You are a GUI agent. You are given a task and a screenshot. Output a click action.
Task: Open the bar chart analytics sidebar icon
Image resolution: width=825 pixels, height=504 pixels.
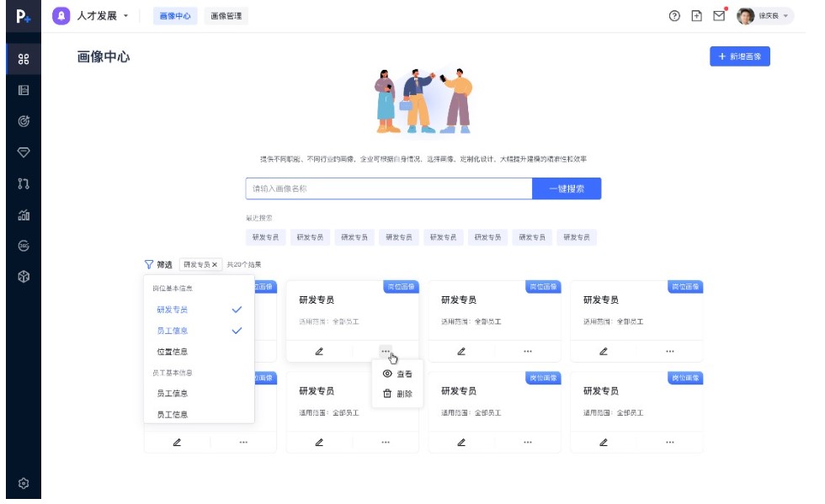click(24, 215)
